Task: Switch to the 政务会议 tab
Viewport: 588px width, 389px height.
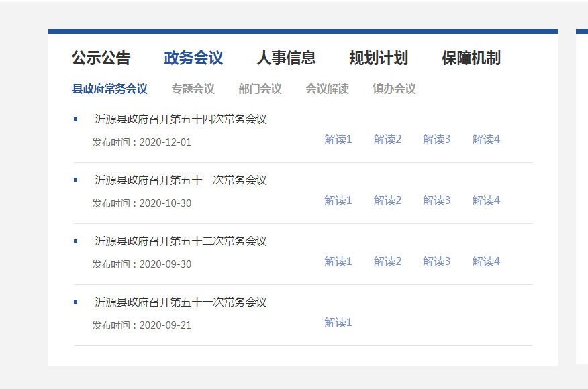Action: tap(193, 58)
